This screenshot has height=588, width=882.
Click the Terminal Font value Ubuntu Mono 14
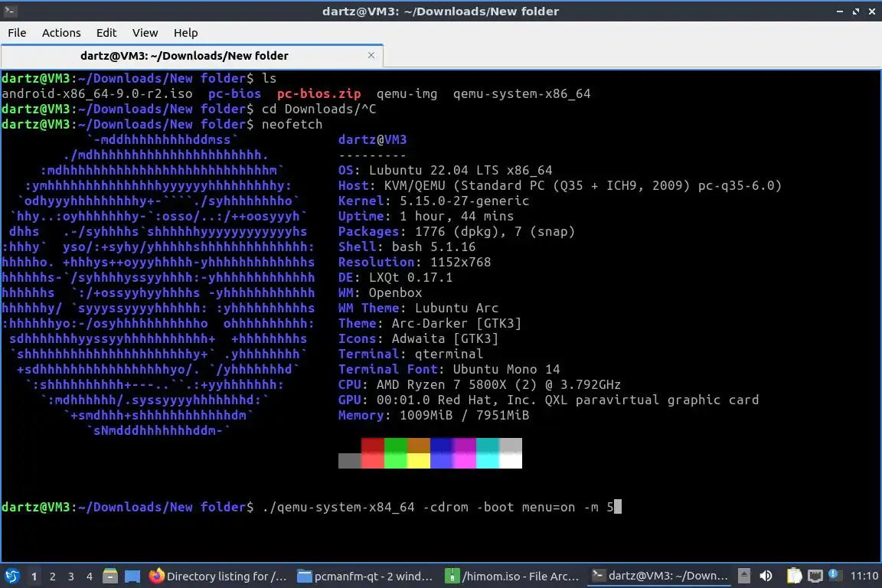click(x=506, y=369)
